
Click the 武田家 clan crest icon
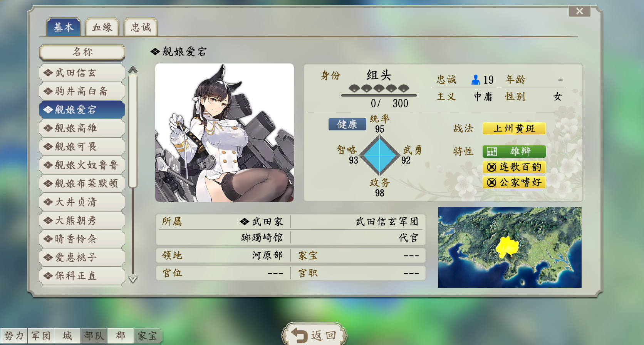(x=245, y=222)
